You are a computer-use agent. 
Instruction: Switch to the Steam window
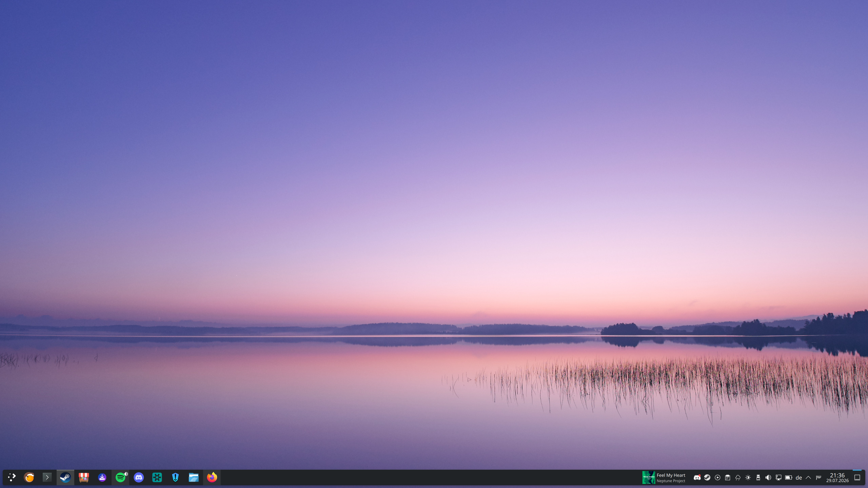[x=65, y=477]
